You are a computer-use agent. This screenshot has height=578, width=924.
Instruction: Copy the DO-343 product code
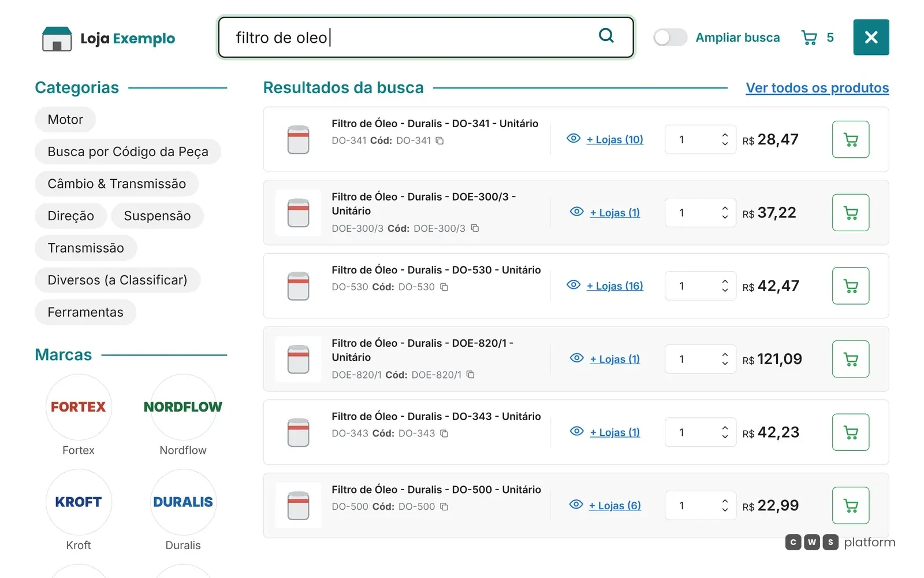pyautogui.click(x=444, y=433)
